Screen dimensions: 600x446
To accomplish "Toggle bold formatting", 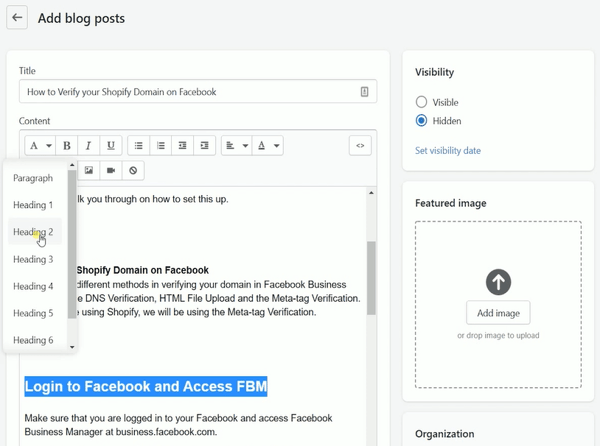I will click(x=67, y=146).
